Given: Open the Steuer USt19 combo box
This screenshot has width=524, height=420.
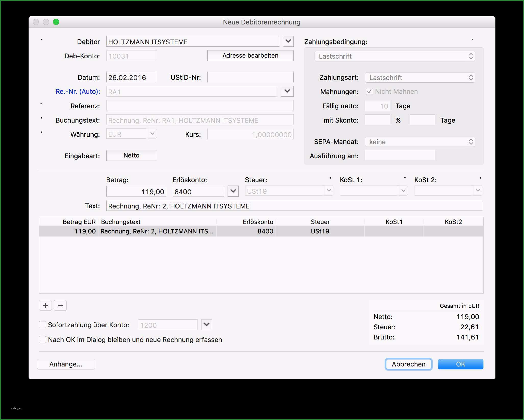Looking at the screenshot, I should [x=289, y=191].
